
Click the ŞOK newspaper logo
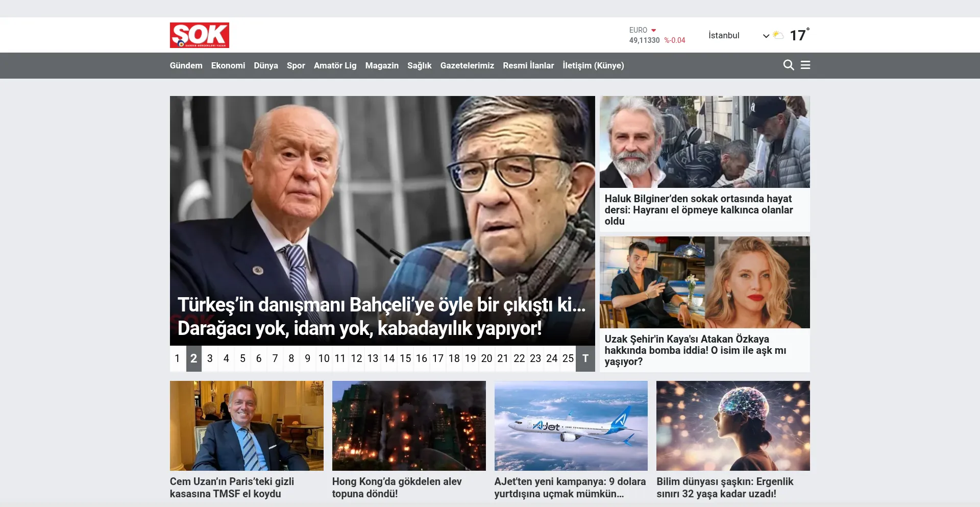point(199,35)
